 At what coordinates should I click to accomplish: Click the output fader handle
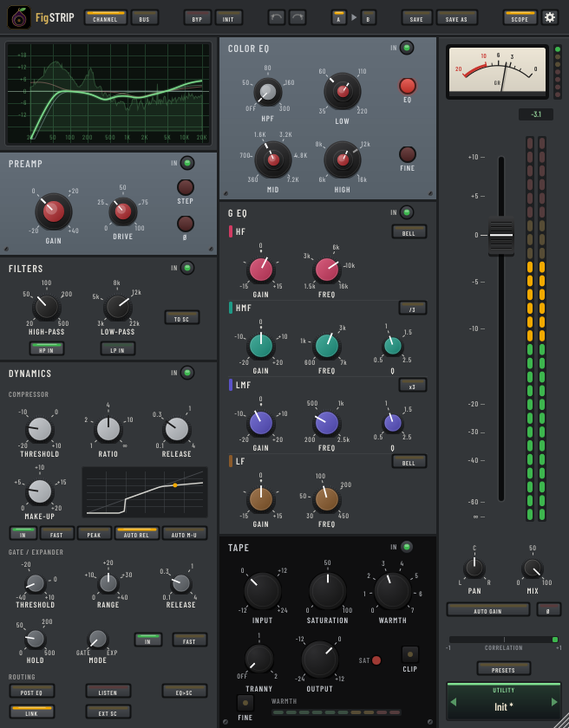pyautogui.click(x=501, y=235)
